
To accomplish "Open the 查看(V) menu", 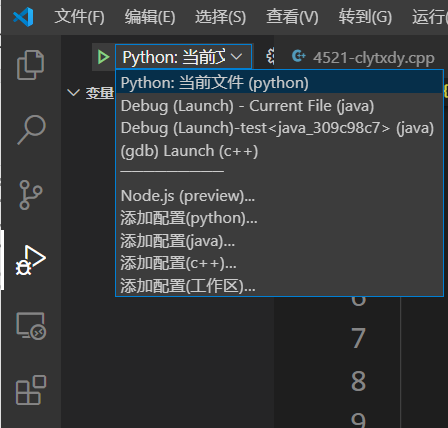I will tap(292, 17).
